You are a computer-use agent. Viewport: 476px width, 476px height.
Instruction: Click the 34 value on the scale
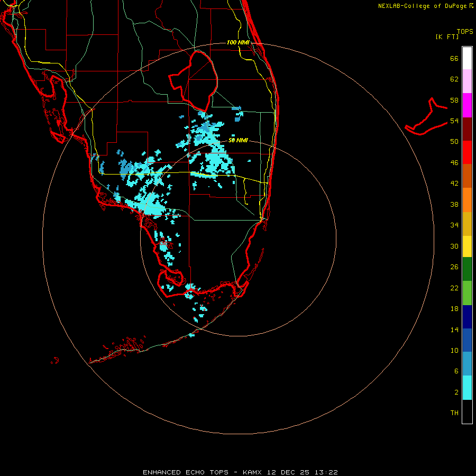(454, 225)
